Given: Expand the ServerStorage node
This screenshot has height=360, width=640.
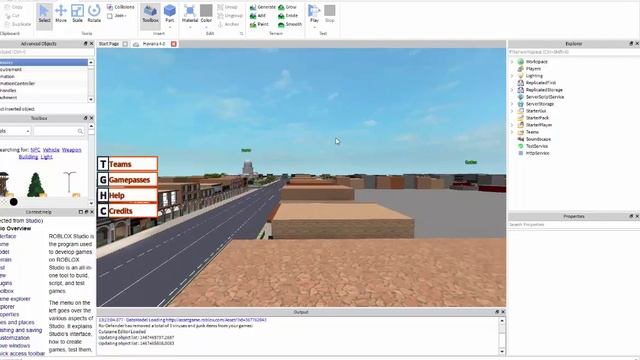Looking at the screenshot, I should click(512, 104).
